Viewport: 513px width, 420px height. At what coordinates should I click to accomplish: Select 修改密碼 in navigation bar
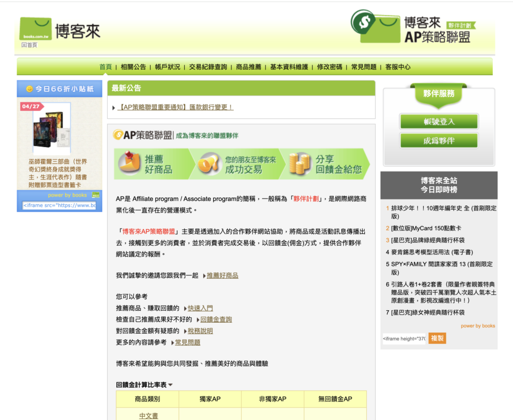pyautogui.click(x=330, y=67)
